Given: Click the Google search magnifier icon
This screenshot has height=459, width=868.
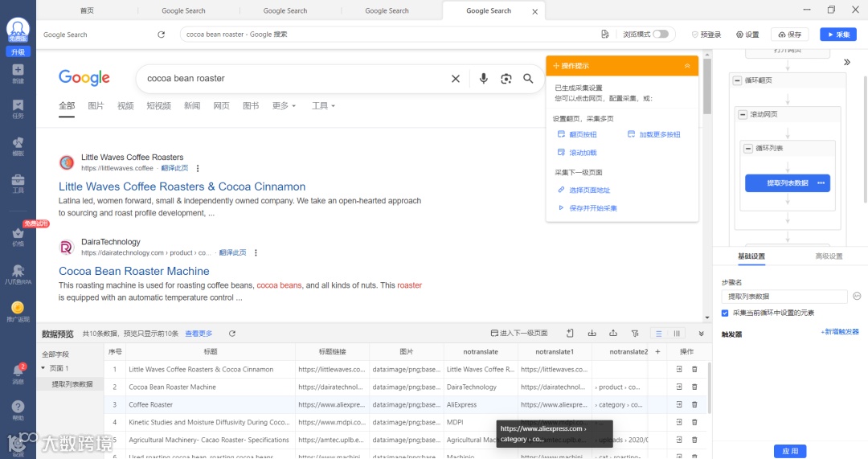Looking at the screenshot, I should point(528,79).
